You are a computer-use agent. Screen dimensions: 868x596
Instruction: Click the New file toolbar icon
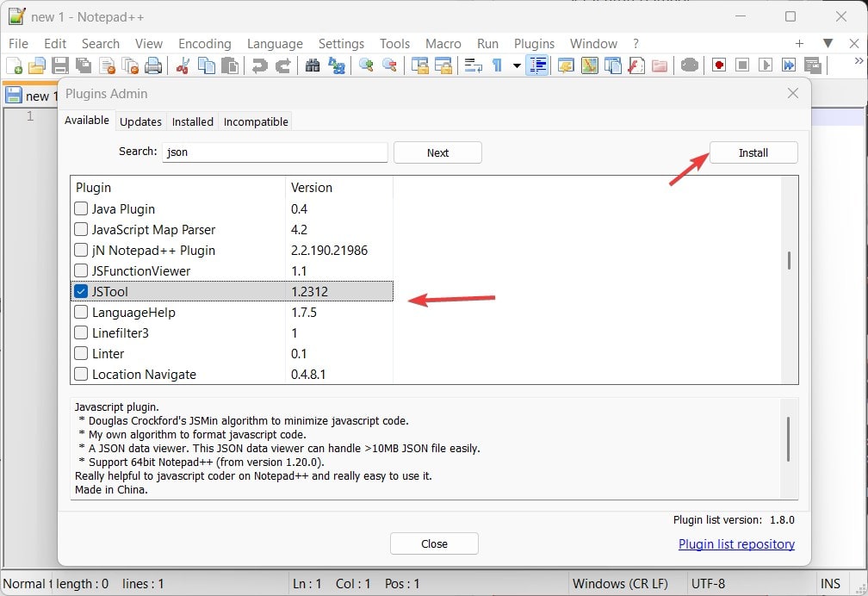click(x=15, y=65)
